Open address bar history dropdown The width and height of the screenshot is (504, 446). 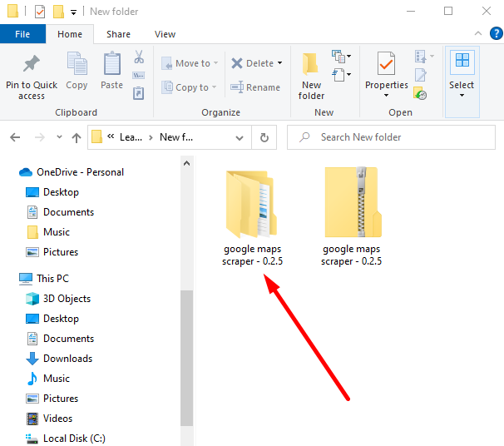(x=240, y=138)
